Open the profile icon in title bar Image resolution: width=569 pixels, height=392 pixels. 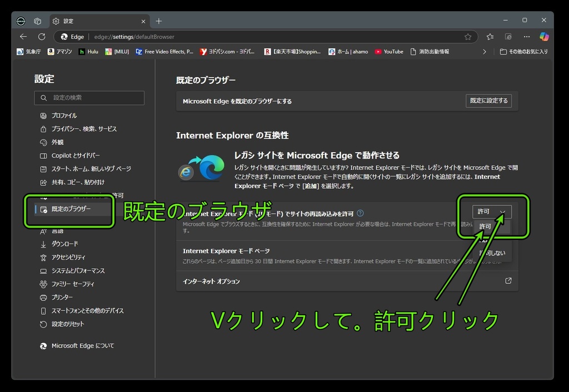pos(21,21)
